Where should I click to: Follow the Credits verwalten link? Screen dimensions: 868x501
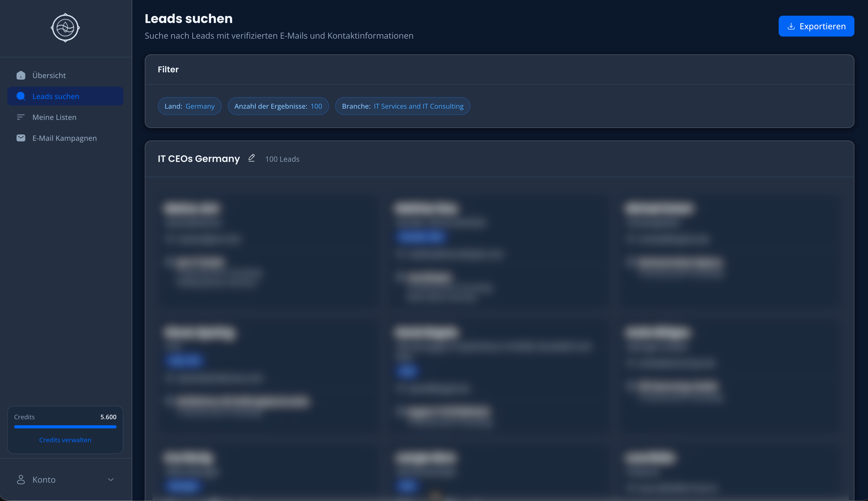click(65, 440)
